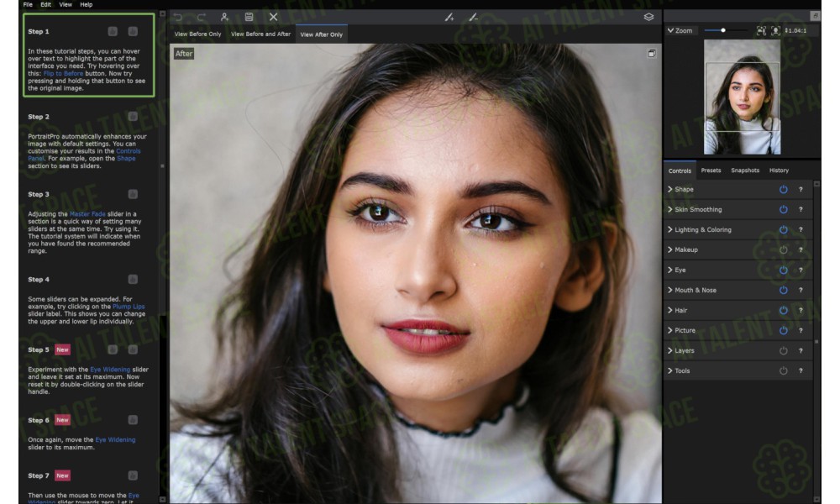Toggle the Picture section power button
840x504 pixels.
(x=783, y=330)
